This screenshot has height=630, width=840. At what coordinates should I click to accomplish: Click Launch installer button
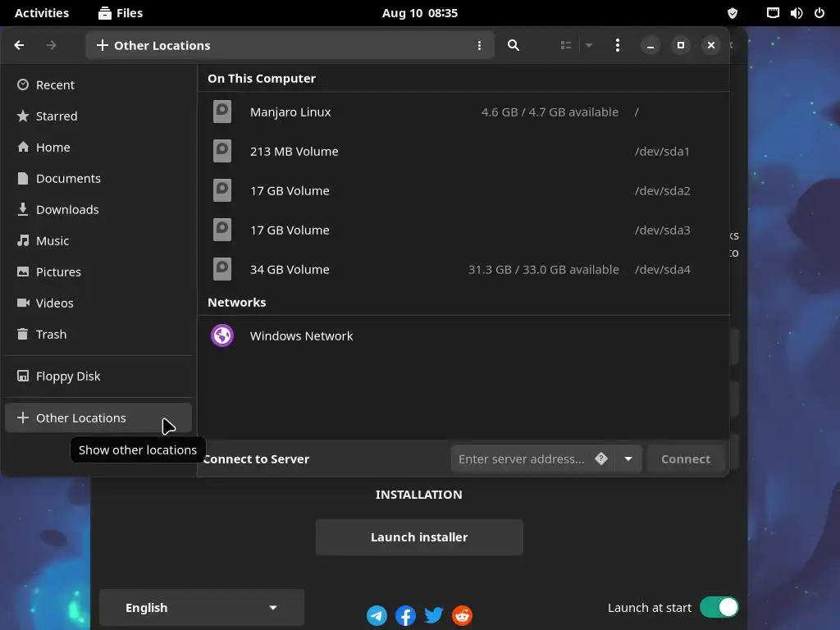(x=419, y=537)
